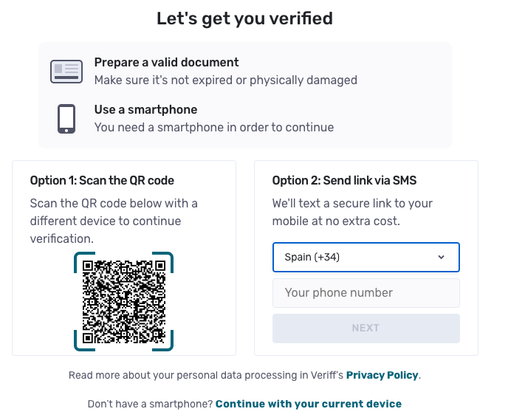This screenshot has height=420, width=508.
Task: Click "You need a smartphone in order to continue"
Action: pos(214,127)
